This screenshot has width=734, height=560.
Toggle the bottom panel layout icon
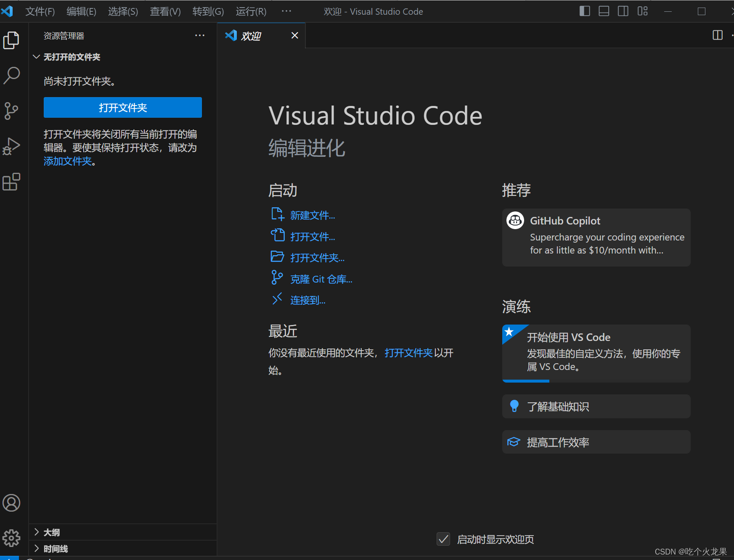point(604,11)
